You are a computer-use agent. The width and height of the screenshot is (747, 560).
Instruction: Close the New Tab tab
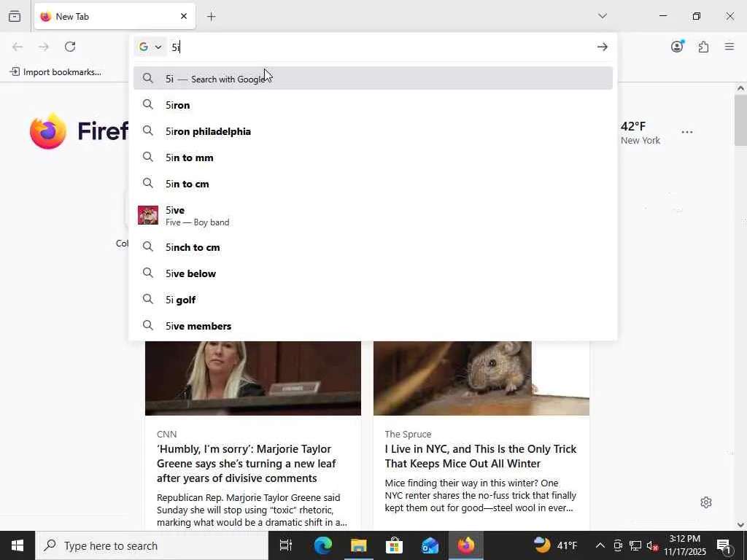coord(184,16)
